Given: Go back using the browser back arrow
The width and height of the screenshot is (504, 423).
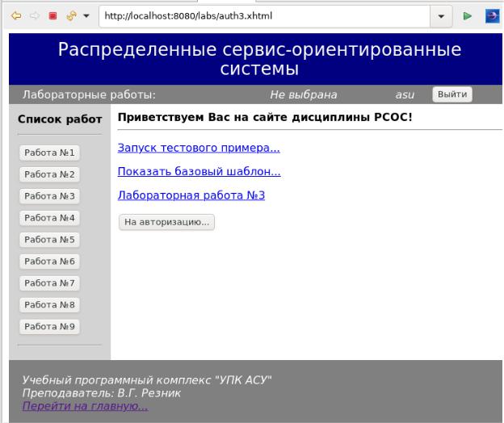Looking at the screenshot, I should pyautogui.click(x=16, y=15).
